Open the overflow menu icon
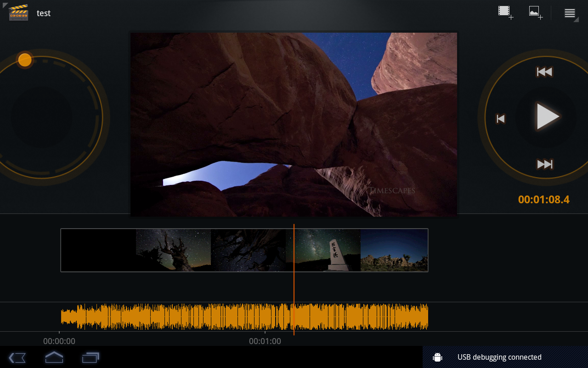The image size is (588, 368). click(x=570, y=13)
